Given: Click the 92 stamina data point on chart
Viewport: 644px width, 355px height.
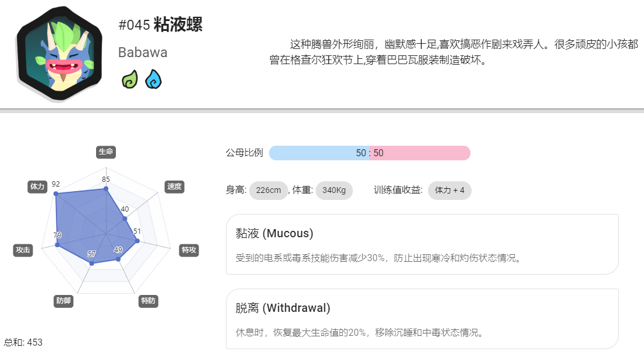Looking at the screenshot, I should [x=56, y=194].
